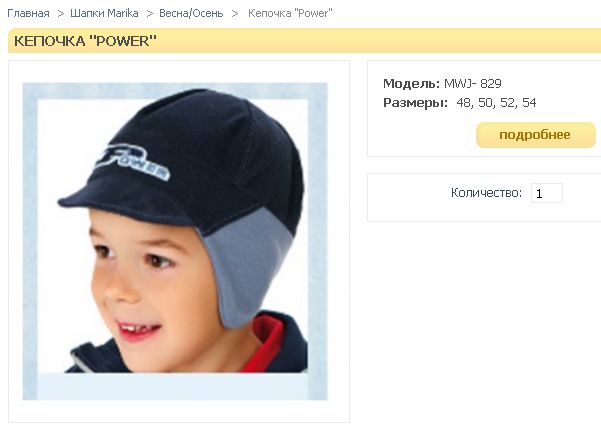
Task: Open the Шапки Marika breadcrumb category
Action: (x=104, y=13)
